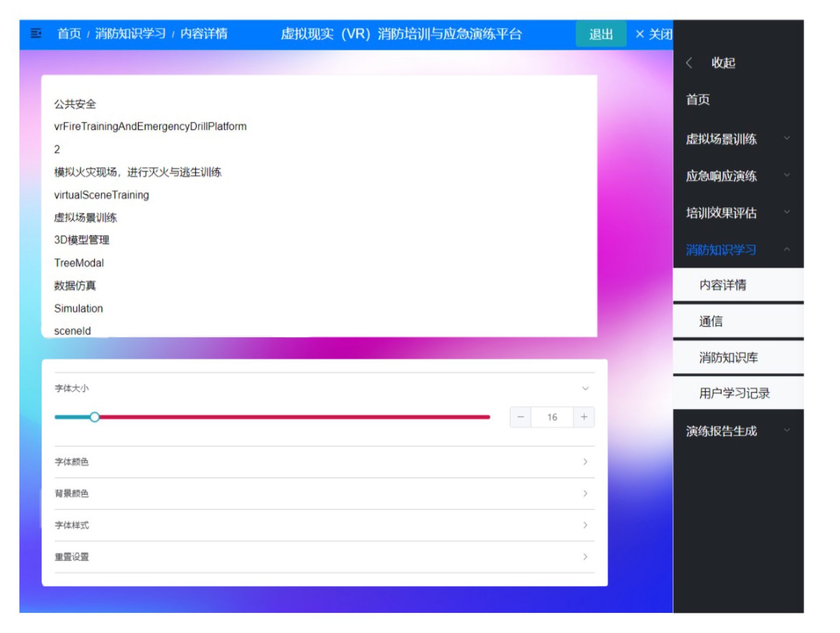Click the font size number input field

(552, 417)
